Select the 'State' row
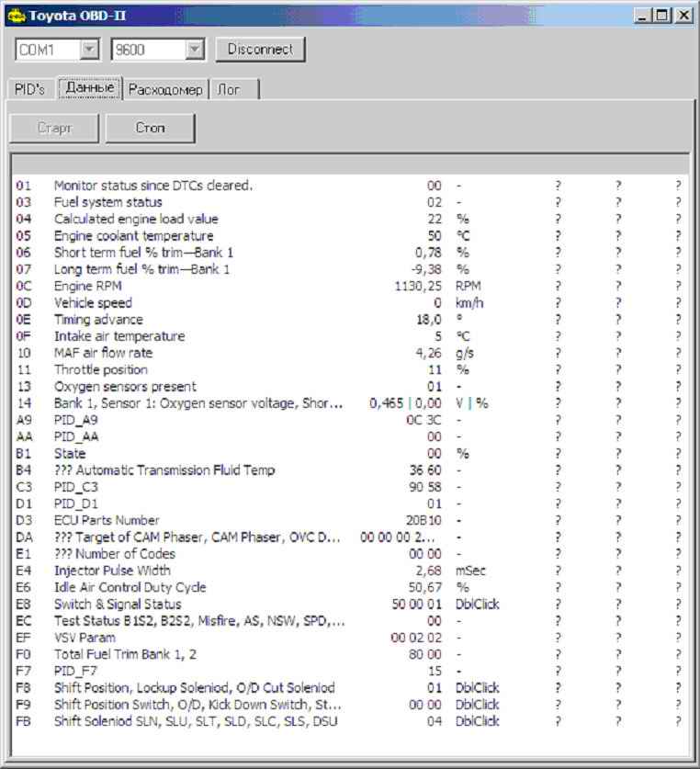The height and width of the screenshot is (769, 700). (350, 453)
